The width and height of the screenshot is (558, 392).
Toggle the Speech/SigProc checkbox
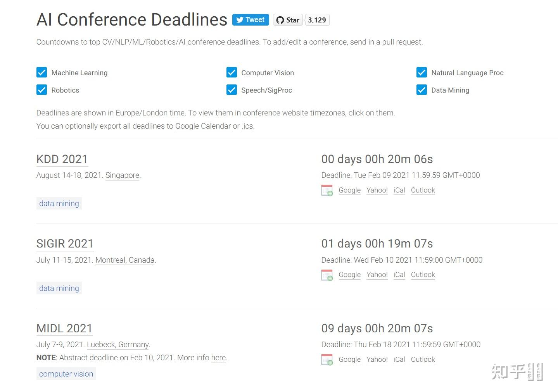coord(232,90)
